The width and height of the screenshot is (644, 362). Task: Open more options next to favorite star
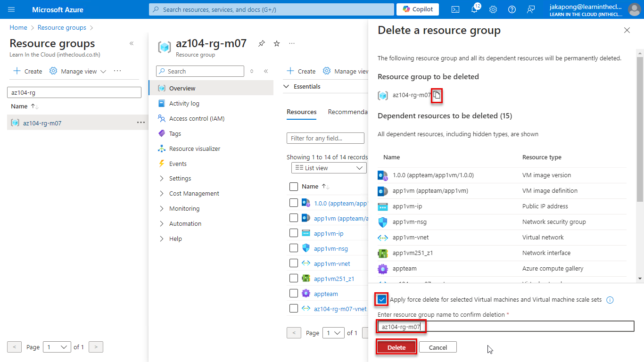(292, 43)
